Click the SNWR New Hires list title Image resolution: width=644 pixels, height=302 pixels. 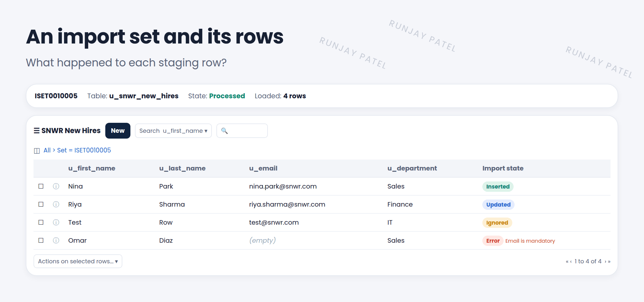(x=71, y=131)
